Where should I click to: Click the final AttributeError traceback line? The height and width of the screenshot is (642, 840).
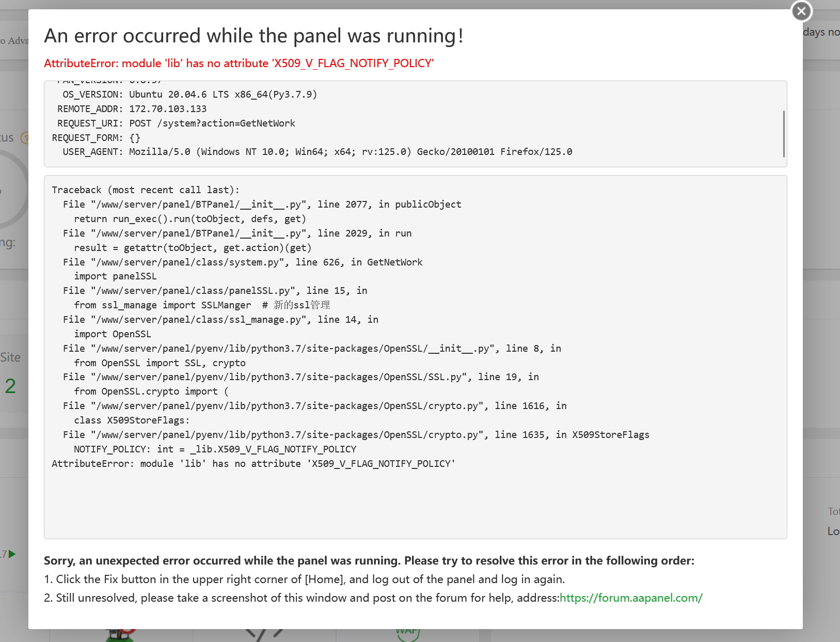pos(253,464)
